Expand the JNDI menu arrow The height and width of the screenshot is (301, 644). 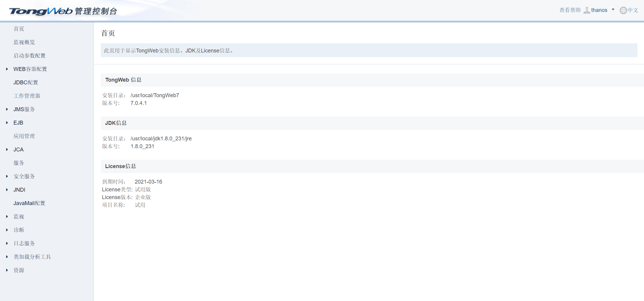tap(7, 190)
